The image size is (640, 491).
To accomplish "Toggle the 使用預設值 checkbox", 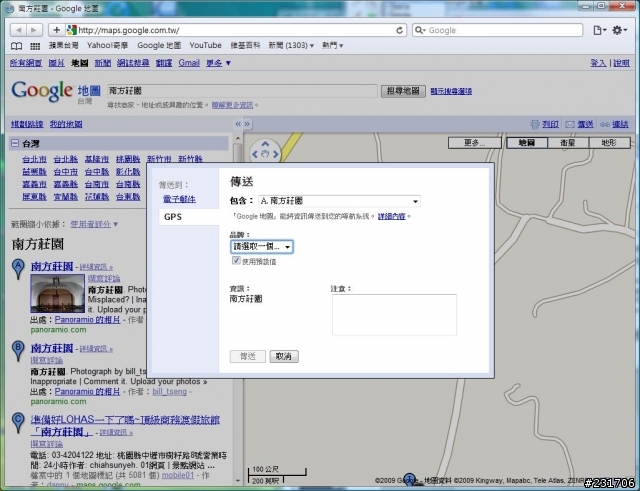I will [x=236, y=260].
